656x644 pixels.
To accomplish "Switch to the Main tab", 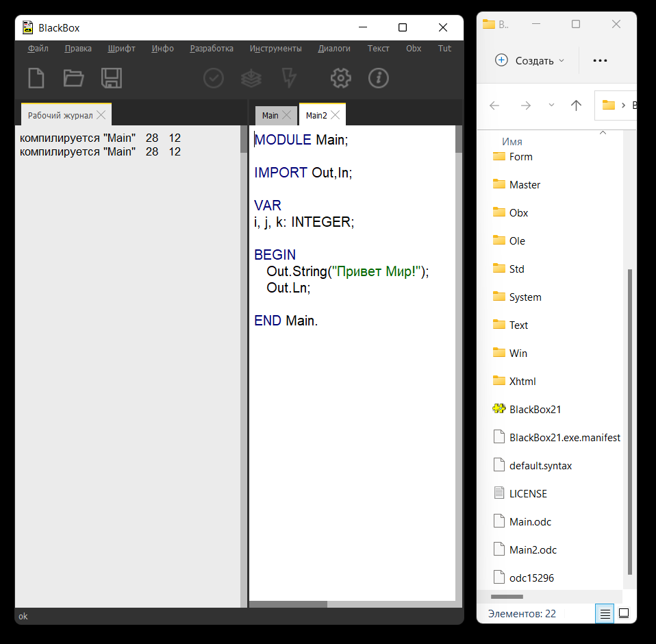I will point(270,115).
